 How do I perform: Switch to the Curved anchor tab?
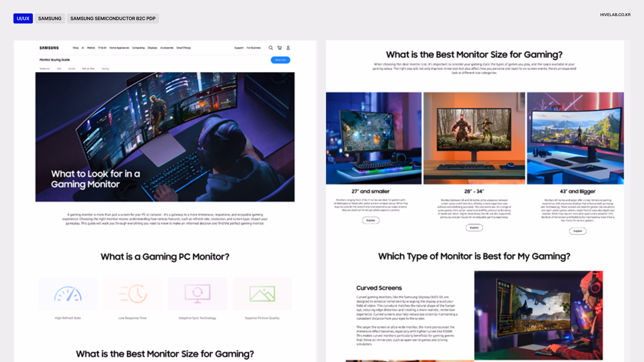(x=72, y=69)
